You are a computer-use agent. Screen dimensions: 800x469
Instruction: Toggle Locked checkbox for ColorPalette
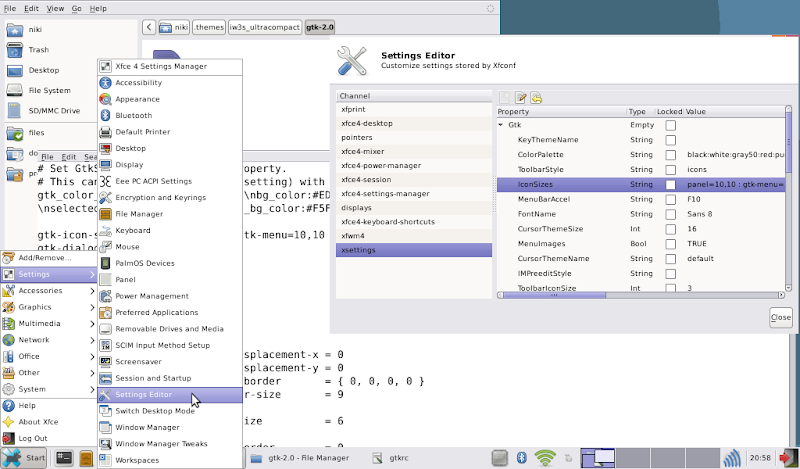670,155
